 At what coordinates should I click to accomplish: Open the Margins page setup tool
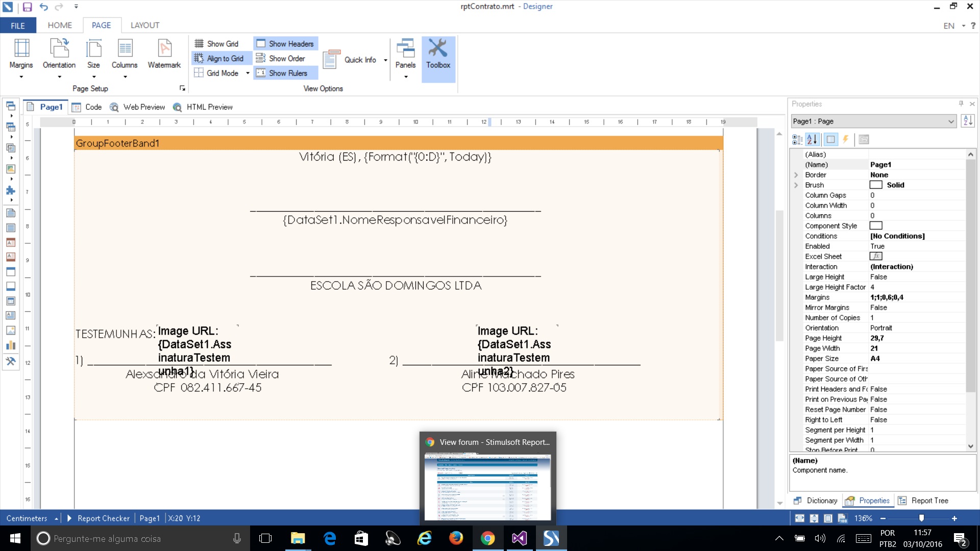(21, 59)
